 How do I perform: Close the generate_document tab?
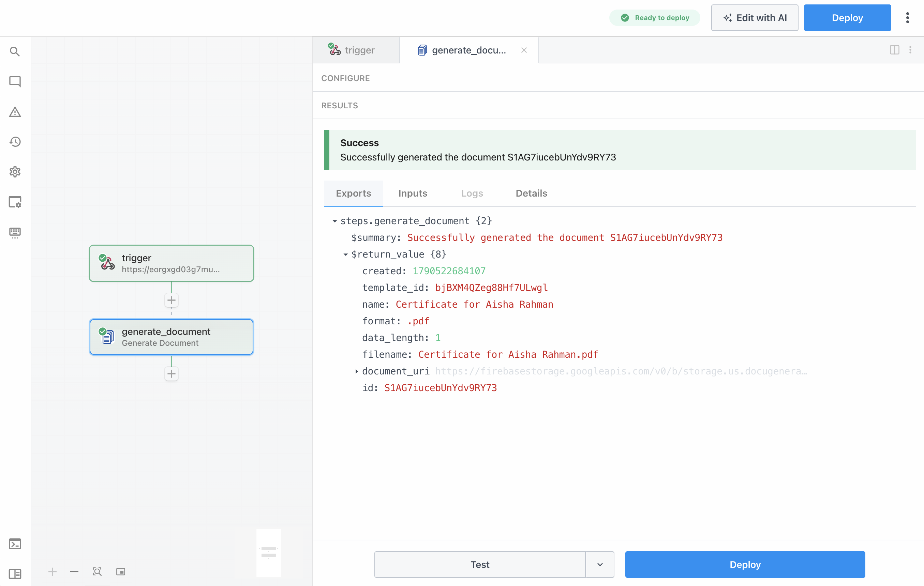[x=524, y=50]
